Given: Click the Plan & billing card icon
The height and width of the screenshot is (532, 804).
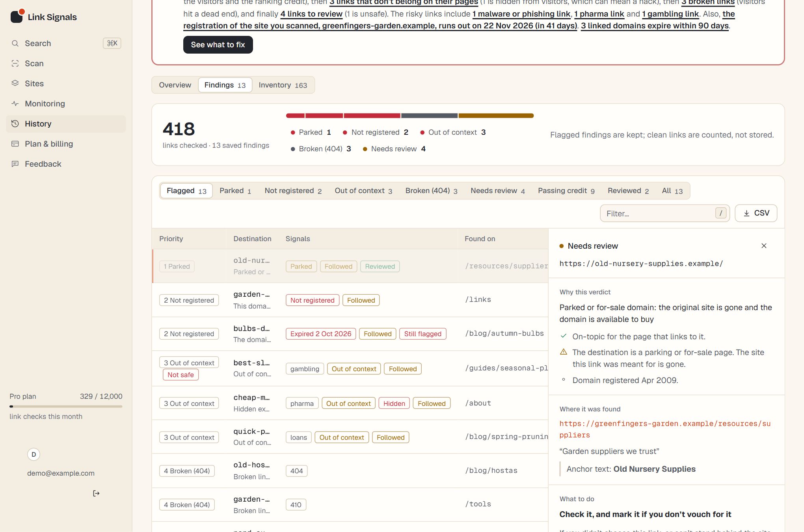Looking at the screenshot, I should click(x=15, y=144).
